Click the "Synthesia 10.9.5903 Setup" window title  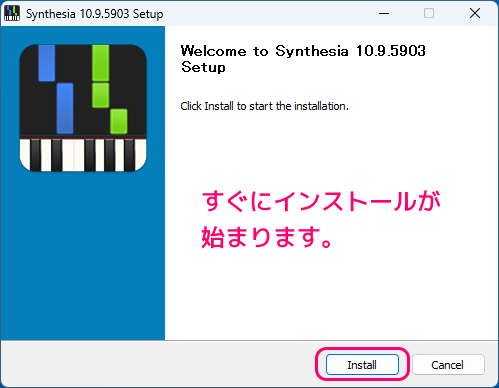[95, 14]
